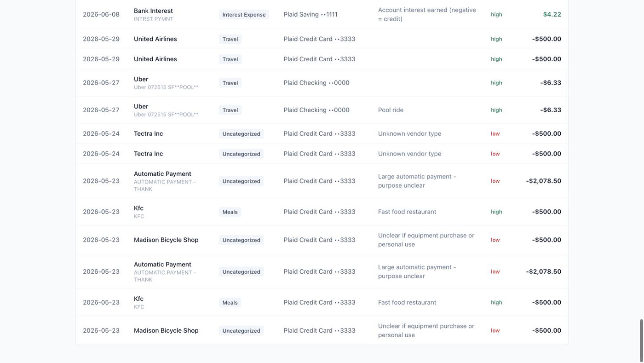
Task: Click the $4.22 amount
Action: 552,14
